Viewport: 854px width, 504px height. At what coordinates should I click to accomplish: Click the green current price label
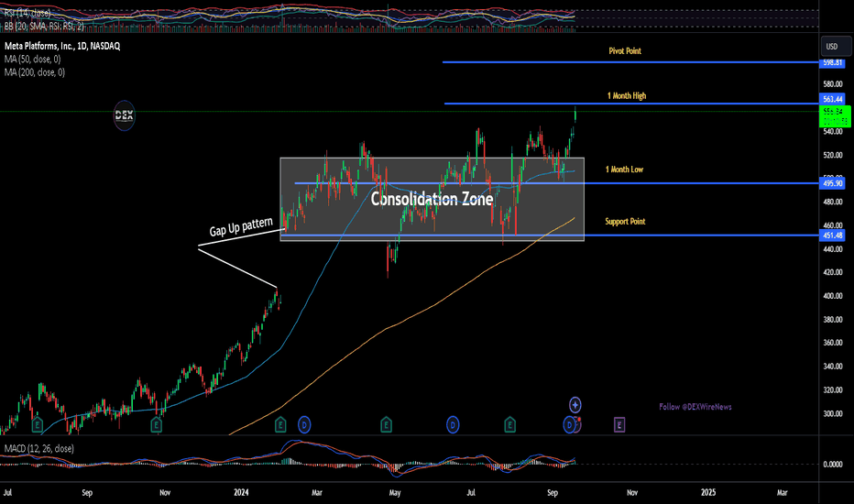tap(835, 116)
